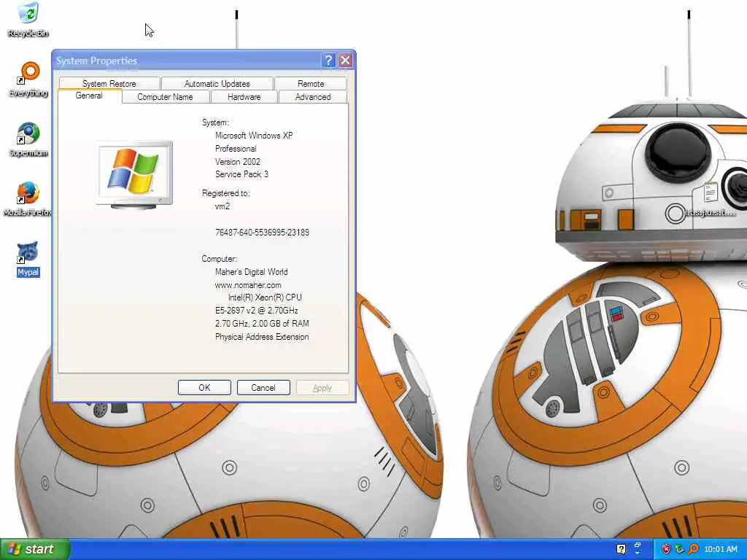Close the System Properties dialog

pyautogui.click(x=345, y=61)
